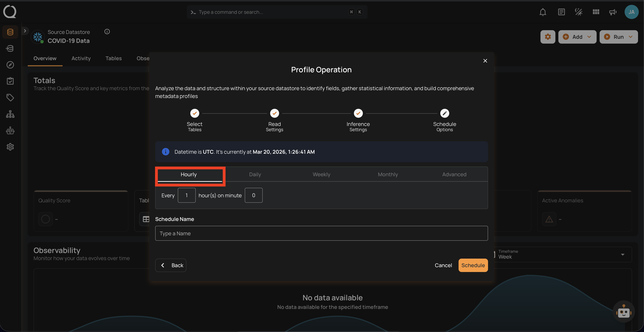Open the sidebar Settings gear icon

[10, 146]
